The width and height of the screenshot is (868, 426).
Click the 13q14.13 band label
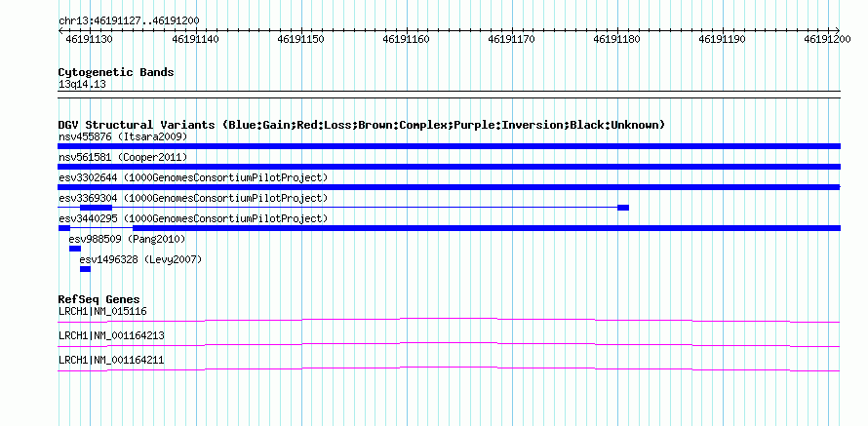click(82, 85)
